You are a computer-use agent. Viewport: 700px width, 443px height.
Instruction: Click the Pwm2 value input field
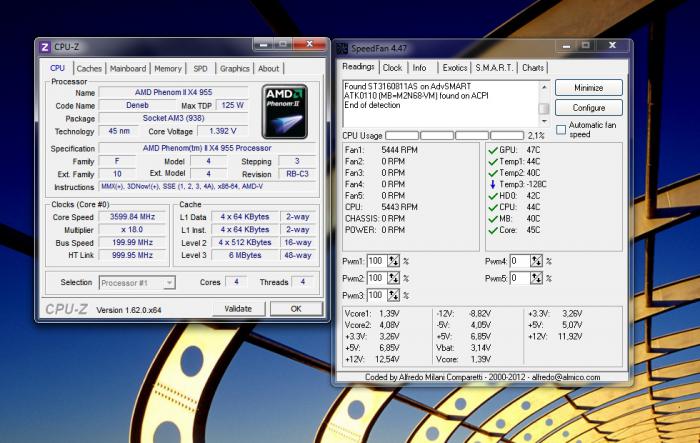pos(377,278)
